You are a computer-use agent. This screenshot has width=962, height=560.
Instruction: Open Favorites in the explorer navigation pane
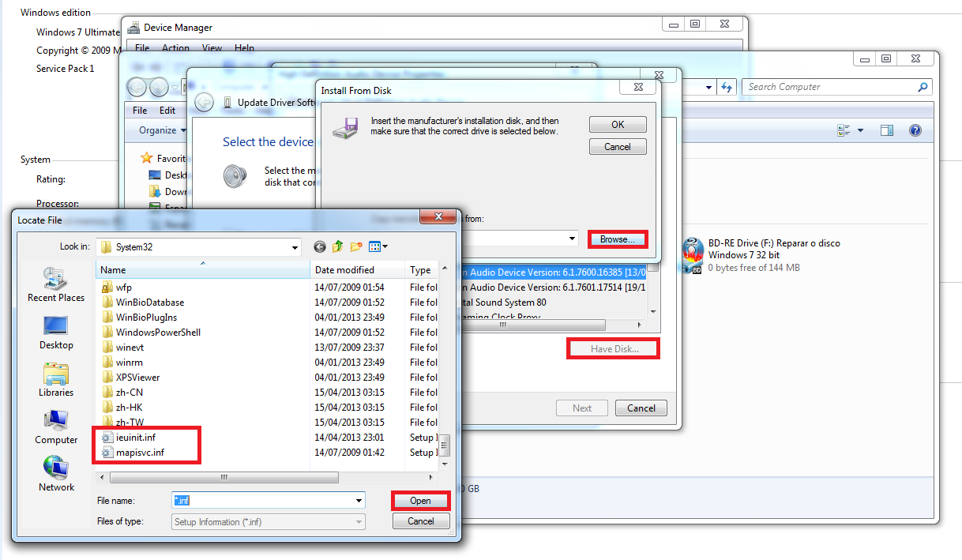click(163, 158)
